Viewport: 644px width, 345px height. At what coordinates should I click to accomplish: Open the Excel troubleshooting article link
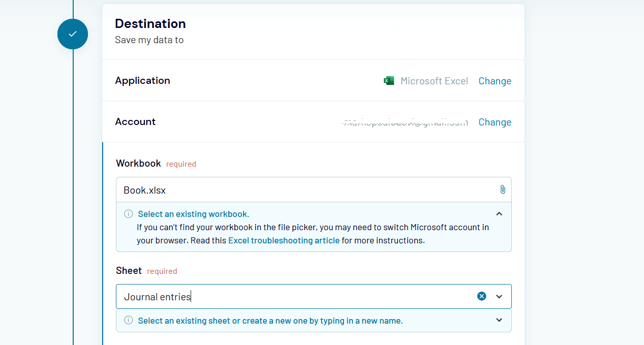tap(284, 240)
